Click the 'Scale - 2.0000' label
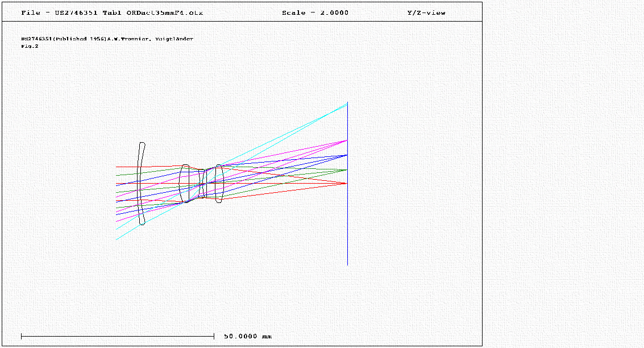The image size is (644, 348). [315, 13]
